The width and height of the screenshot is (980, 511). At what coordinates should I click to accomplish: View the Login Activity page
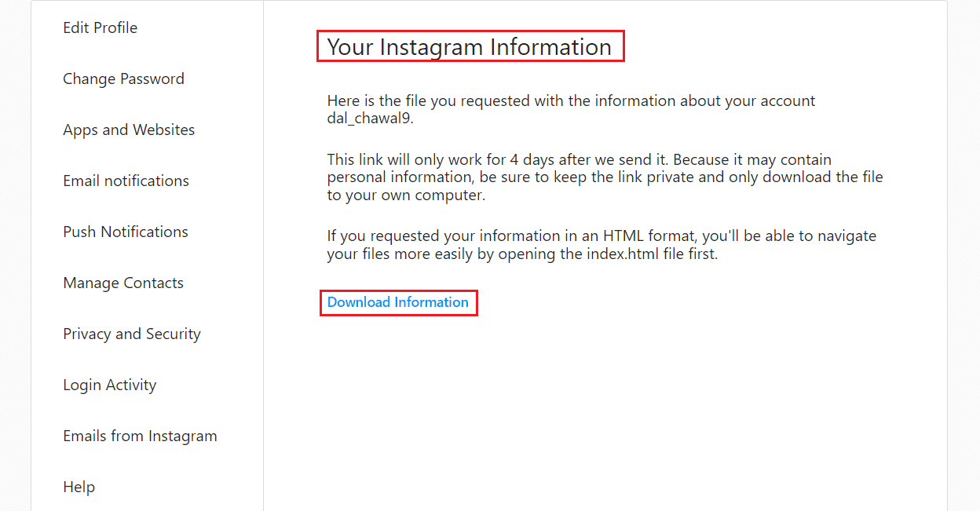(109, 385)
